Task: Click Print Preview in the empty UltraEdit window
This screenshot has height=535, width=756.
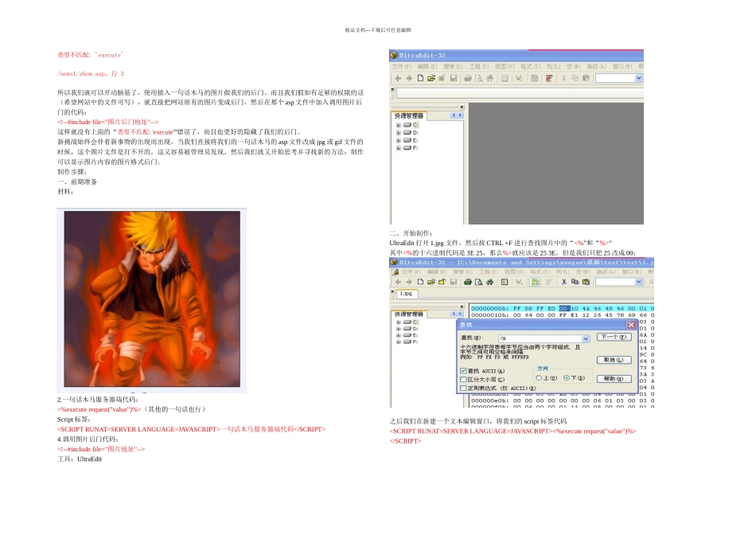Action: coord(479,78)
